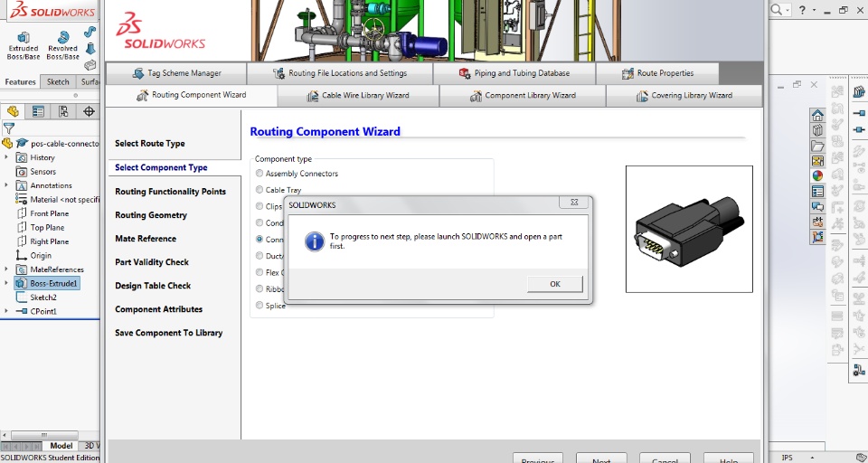Click the tree filter funnel icon
868x463 pixels.
click(x=9, y=128)
